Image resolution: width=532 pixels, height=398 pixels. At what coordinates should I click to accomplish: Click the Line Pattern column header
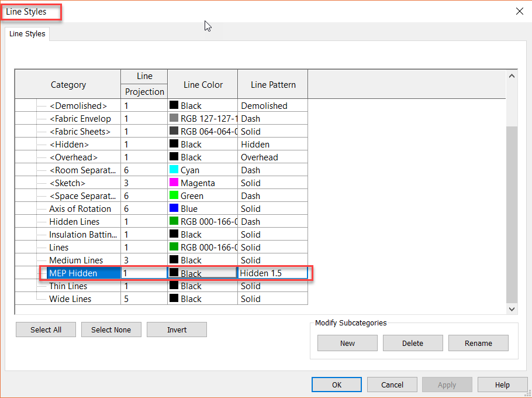[273, 84]
